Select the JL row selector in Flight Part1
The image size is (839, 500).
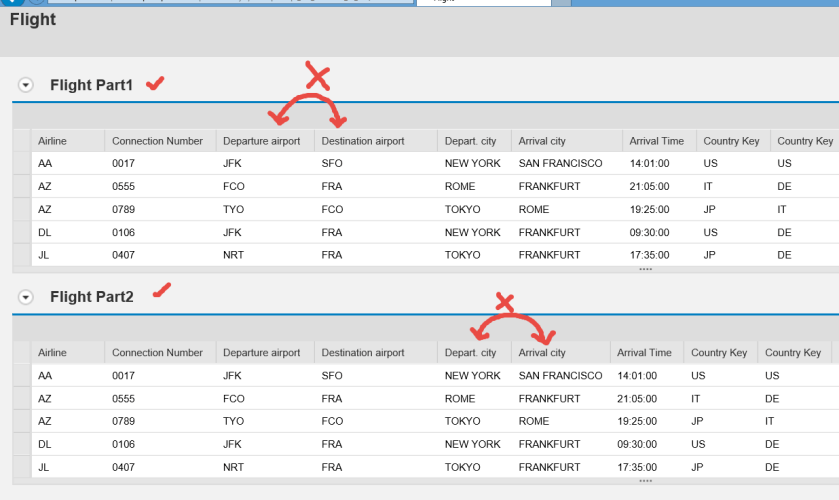21,255
